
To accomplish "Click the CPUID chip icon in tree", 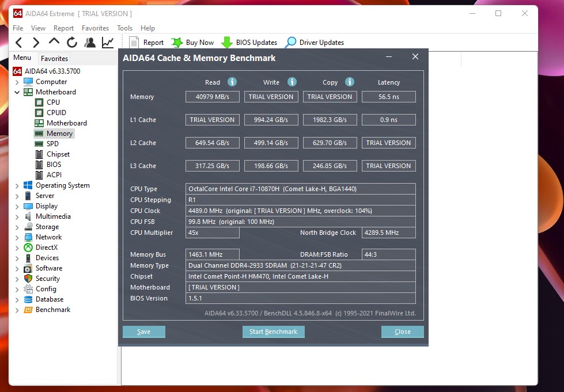I will click(39, 113).
